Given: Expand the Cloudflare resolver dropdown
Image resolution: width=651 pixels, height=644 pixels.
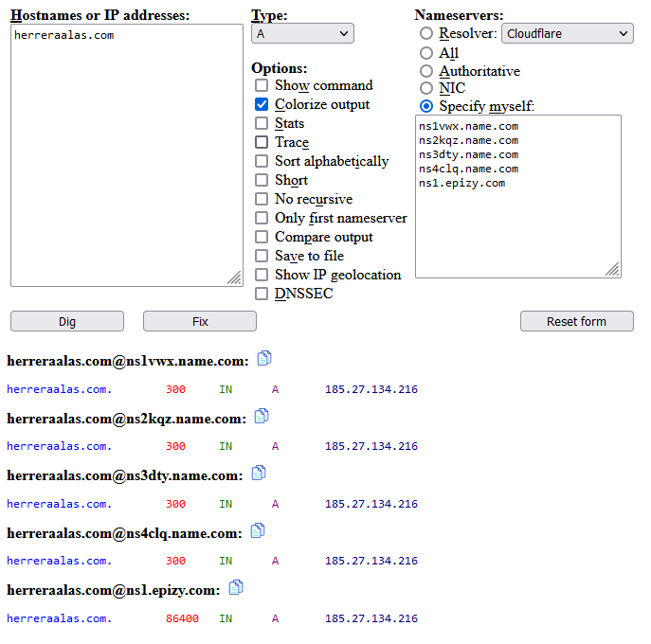Looking at the screenshot, I should pos(567,33).
